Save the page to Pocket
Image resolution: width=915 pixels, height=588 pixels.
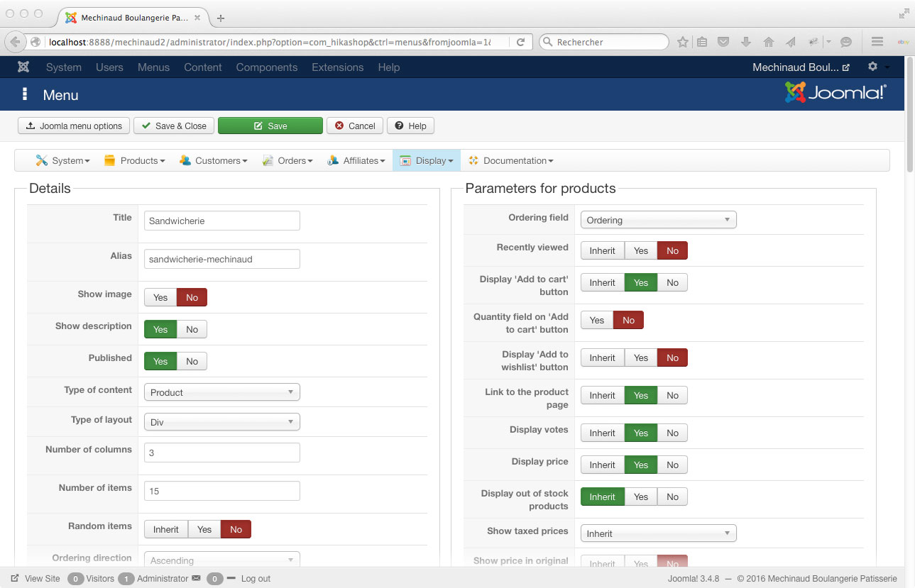click(x=723, y=42)
